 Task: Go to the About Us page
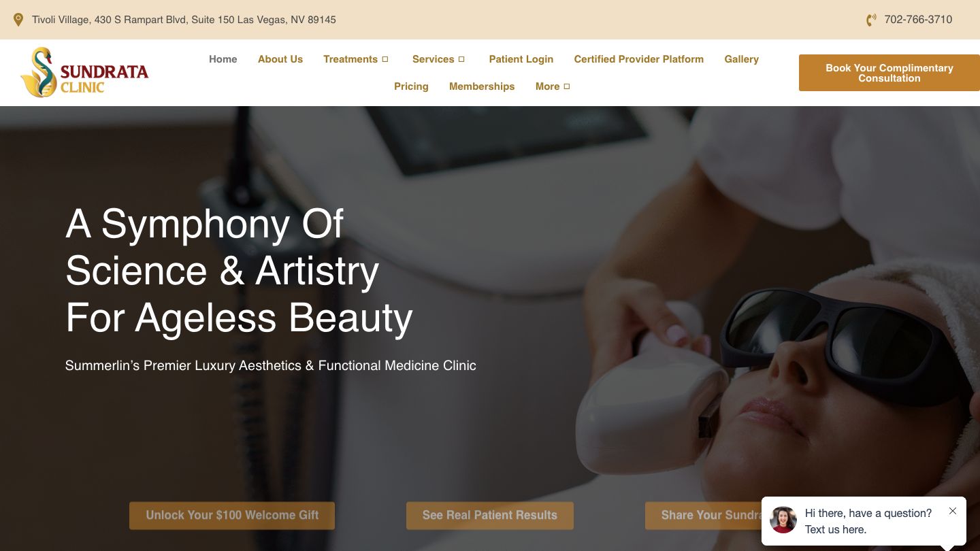coord(280,59)
